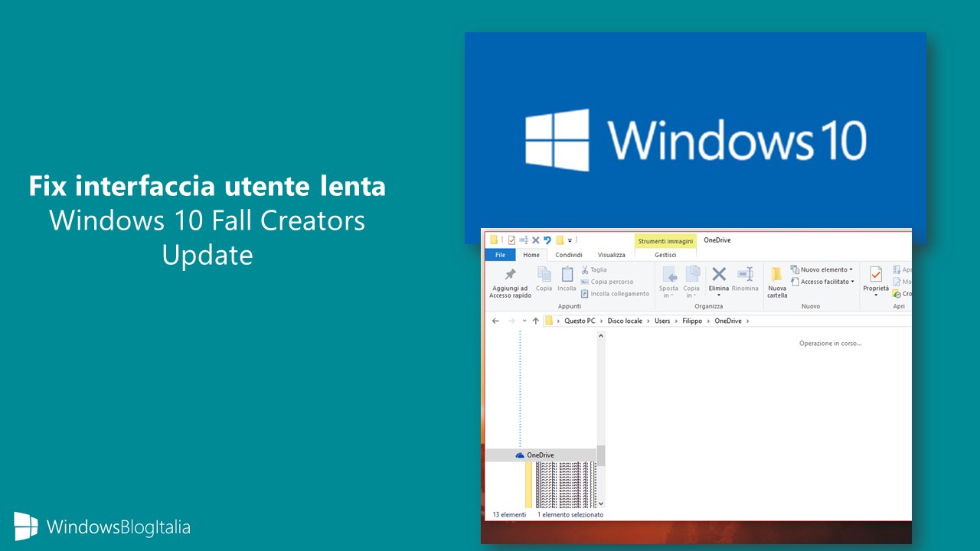This screenshot has height=551, width=980.
Task: Open the Copia in dropdown
Action: (692, 282)
